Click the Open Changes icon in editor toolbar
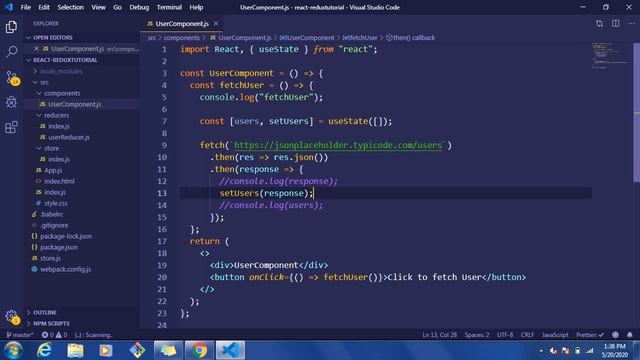This screenshot has height=360, width=640. [x=599, y=24]
